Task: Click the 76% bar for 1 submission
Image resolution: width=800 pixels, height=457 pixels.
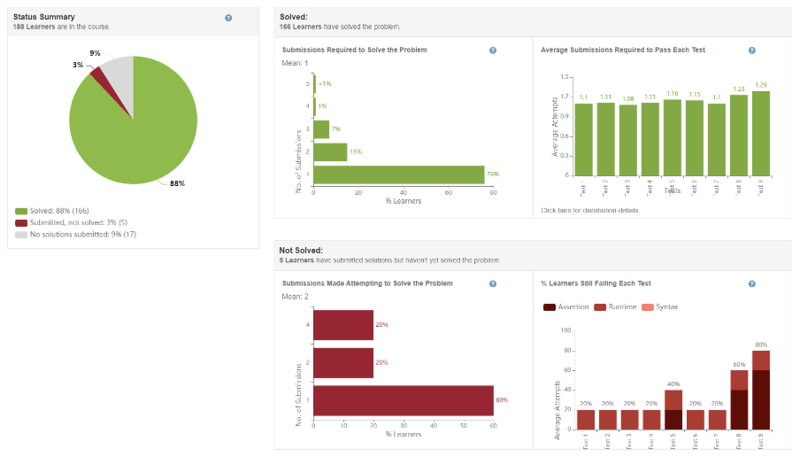Action: pos(399,175)
